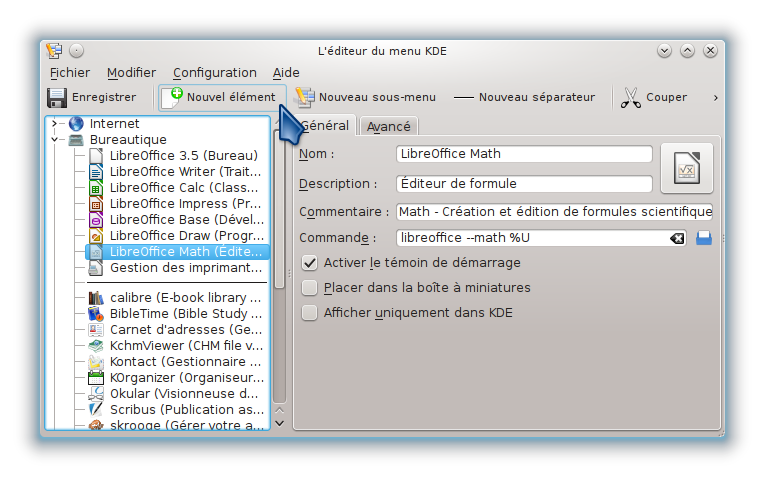765x477 pixels.
Task: Uncheck Activer le témoin de démarrage
Action: pyautogui.click(x=309, y=263)
